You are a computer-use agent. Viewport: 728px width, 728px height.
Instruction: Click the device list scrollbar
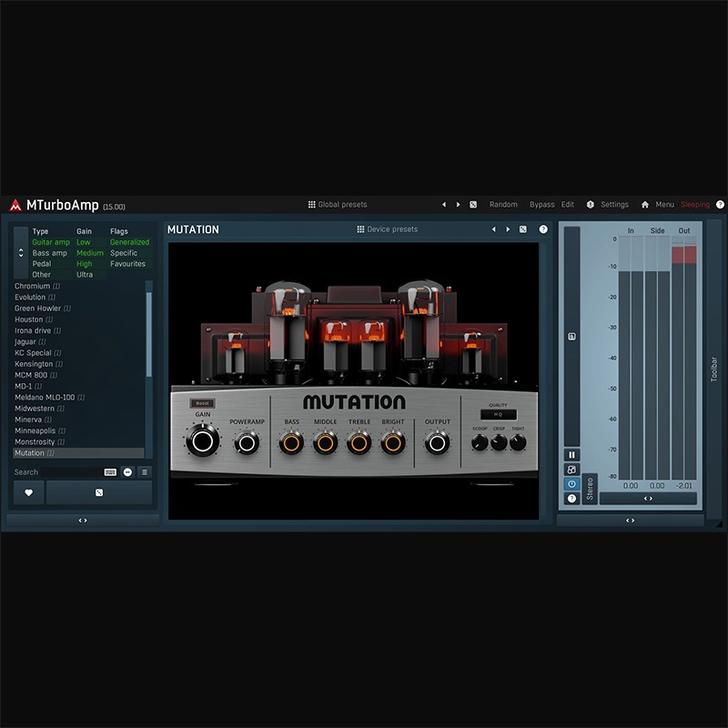149,334
